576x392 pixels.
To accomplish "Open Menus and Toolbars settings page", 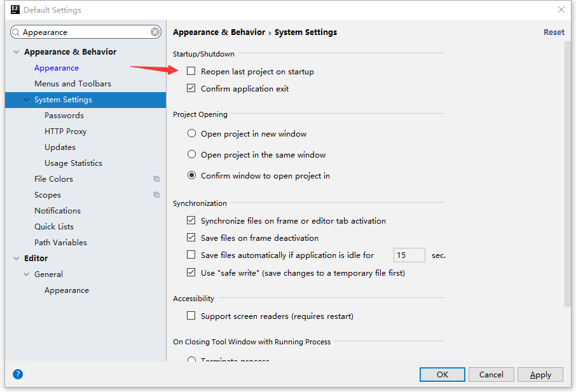I will pos(72,84).
